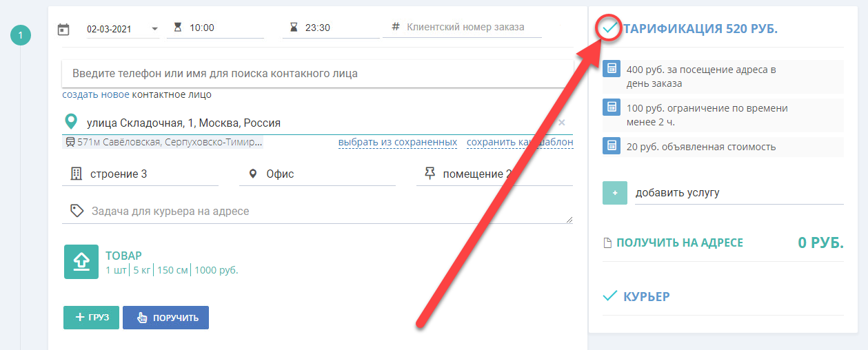Click the plus button to add service
Image resolution: width=868 pixels, height=350 pixels.
[615, 193]
